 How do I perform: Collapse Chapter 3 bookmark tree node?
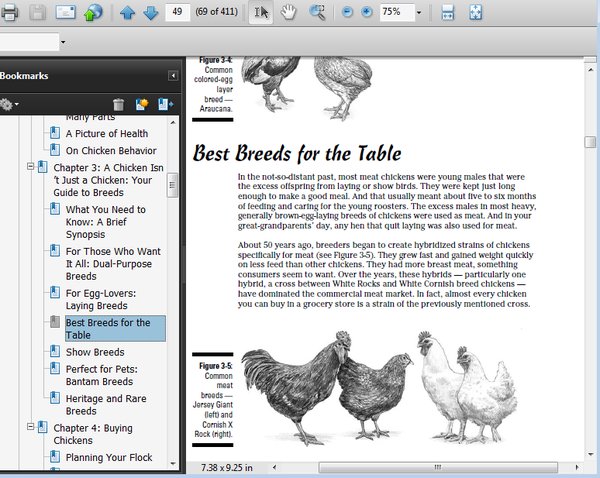coord(31,166)
